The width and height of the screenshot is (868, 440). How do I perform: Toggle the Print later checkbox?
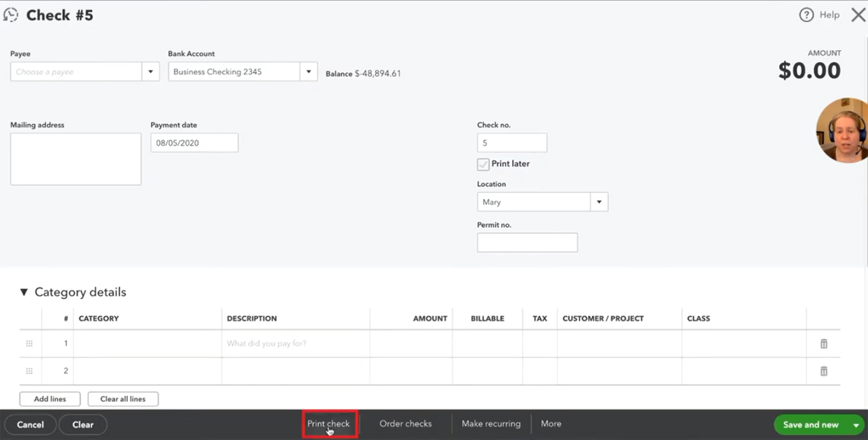pyautogui.click(x=483, y=164)
